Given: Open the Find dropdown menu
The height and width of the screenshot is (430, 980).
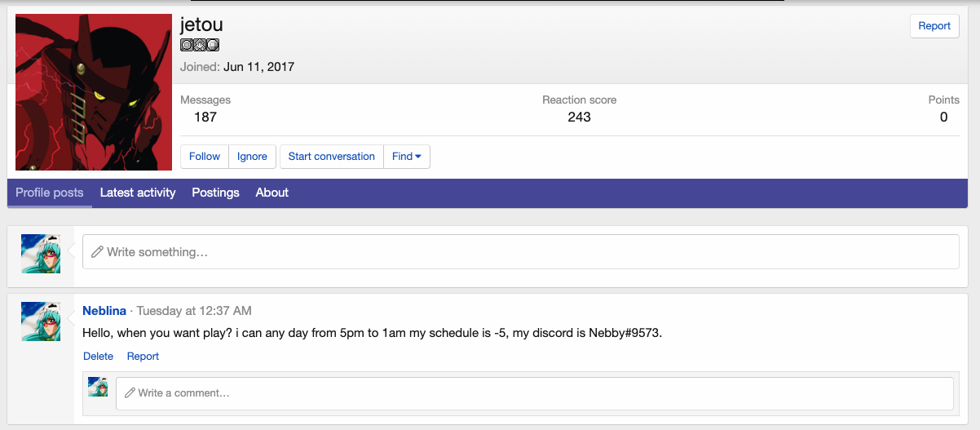Looking at the screenshot, I should 407,157.
